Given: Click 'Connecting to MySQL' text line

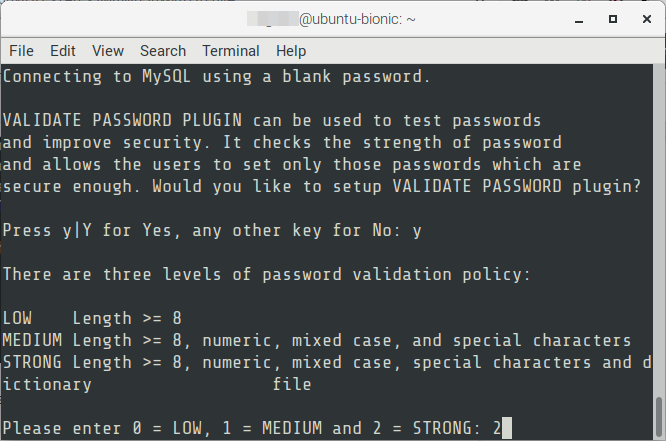Looking at the screenshot, I should 216,76.
